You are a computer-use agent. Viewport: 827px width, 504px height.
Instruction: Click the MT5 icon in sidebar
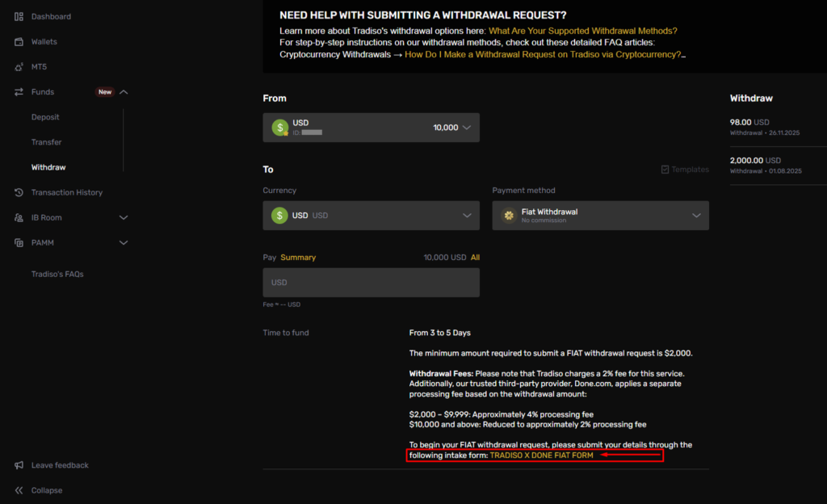19,67
